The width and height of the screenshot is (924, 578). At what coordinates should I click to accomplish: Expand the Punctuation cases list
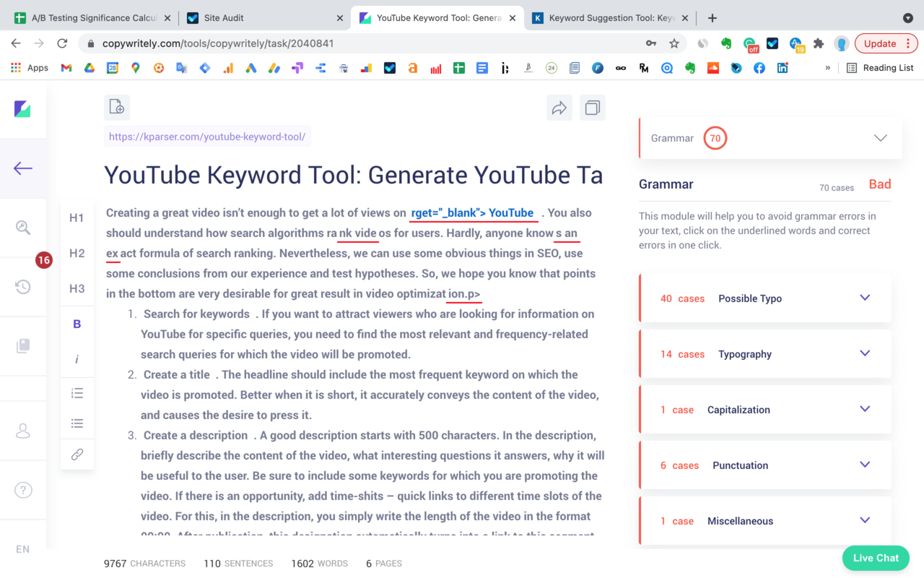(x=864, y=465)
